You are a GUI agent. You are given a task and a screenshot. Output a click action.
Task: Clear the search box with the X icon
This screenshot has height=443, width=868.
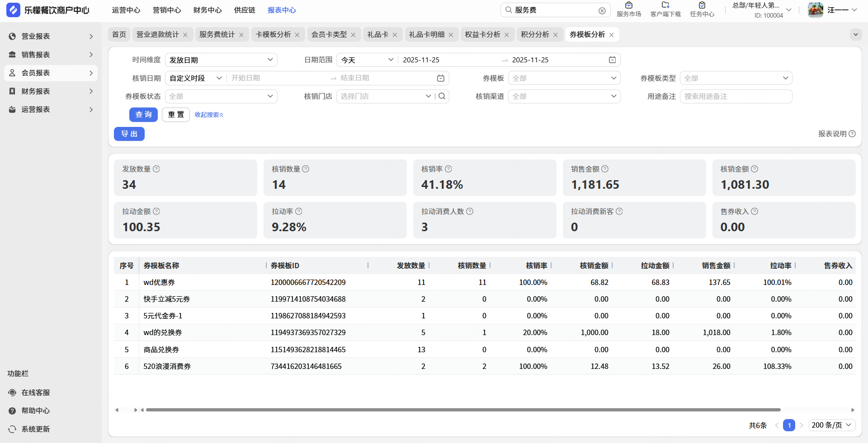tap(602, 10)
